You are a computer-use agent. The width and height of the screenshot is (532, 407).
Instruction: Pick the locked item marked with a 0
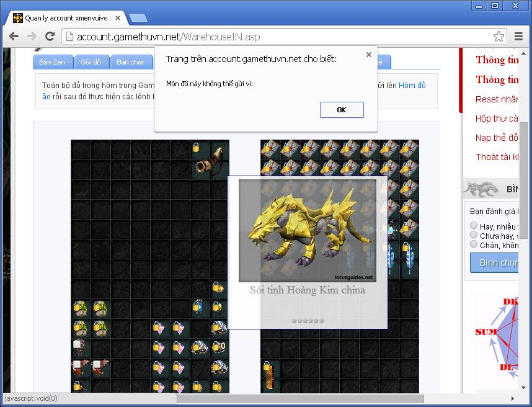(x=219, y=347)
